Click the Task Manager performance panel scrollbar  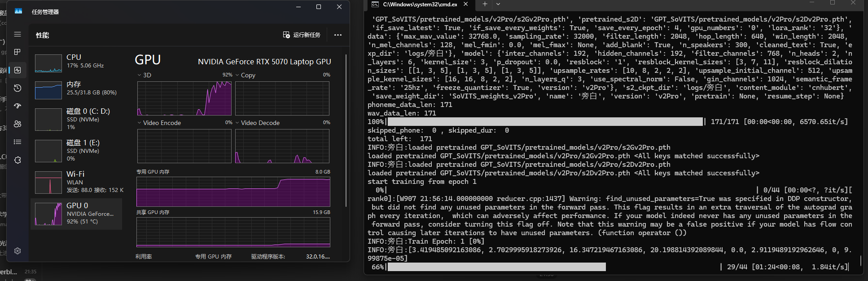(346, 130)
